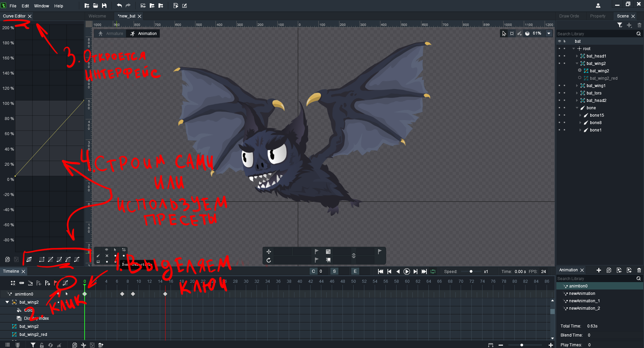The width and height of the screenshot is (644, 348).
Task: Expand the bat_wing1 slot
Action: 577,86
